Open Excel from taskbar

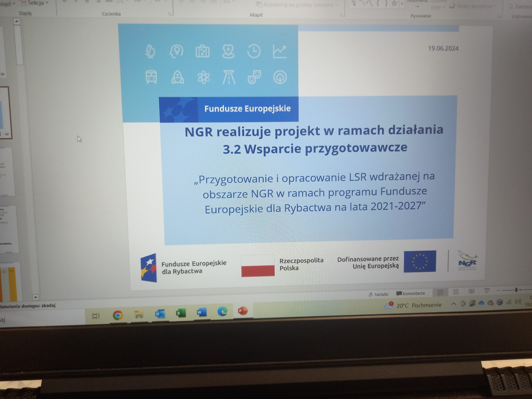pos(181,313)
